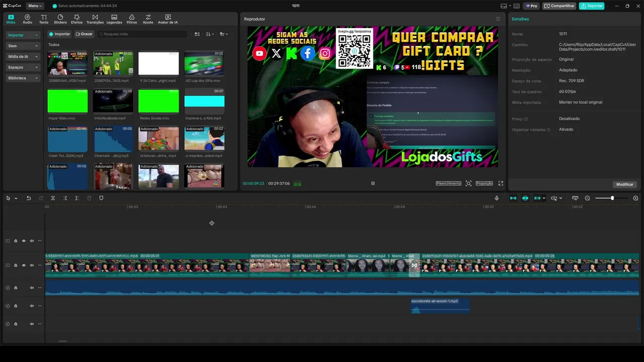Click the fit timeline to window icon

click(575, 198)
